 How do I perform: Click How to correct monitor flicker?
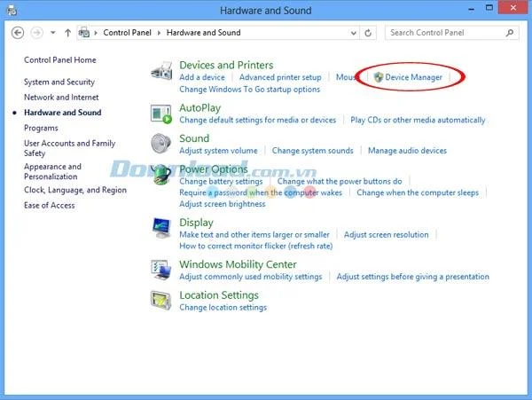pyautogui.click(x=256, y=246)
